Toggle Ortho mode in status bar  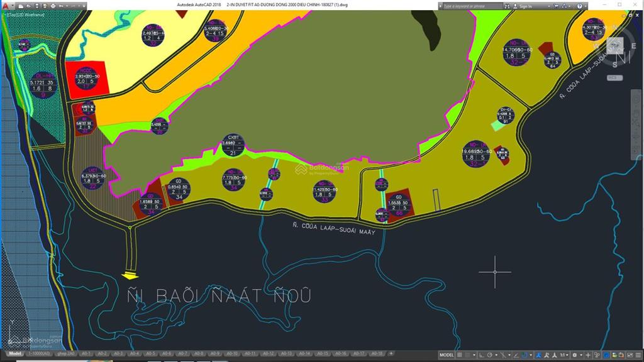[x=481, y=355]
